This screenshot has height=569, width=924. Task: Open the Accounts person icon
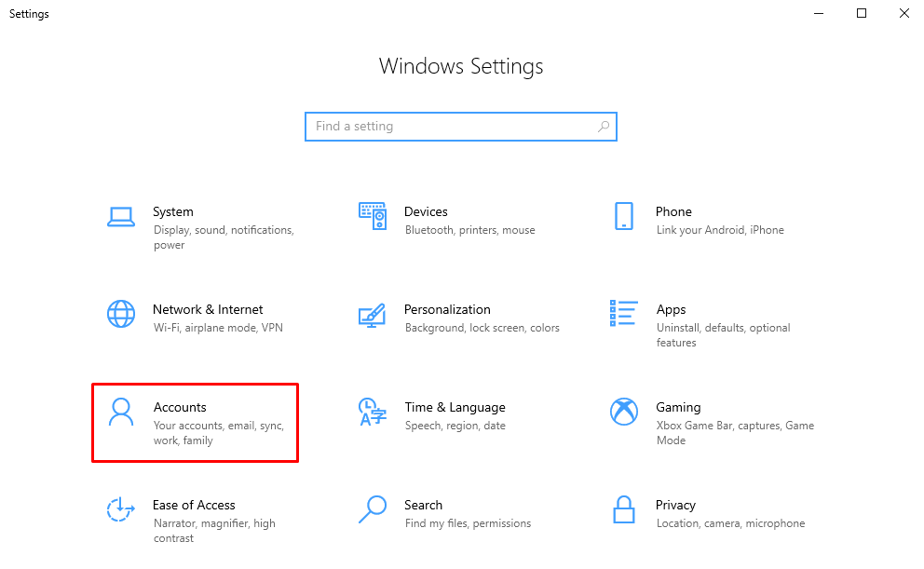click(x=121, y=414)
